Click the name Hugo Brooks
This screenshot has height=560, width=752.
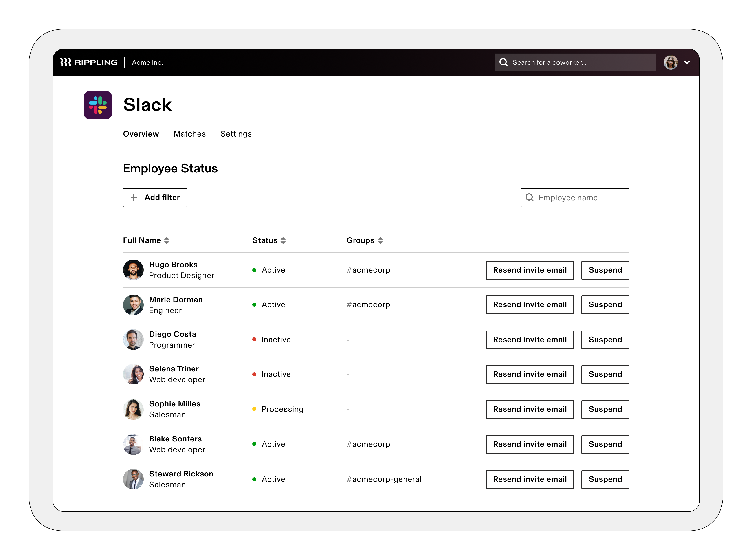(x=173, y=265)
